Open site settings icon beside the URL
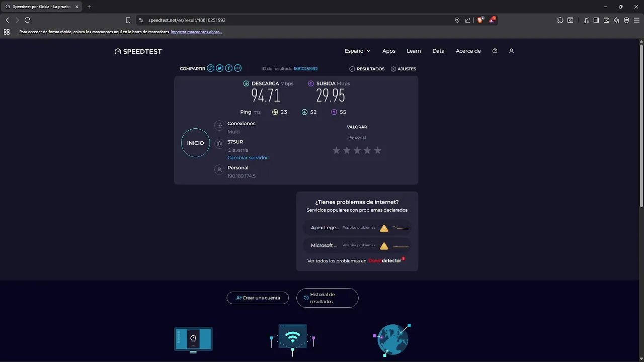The height and width of the screenshot is (362, 644). 141,20
